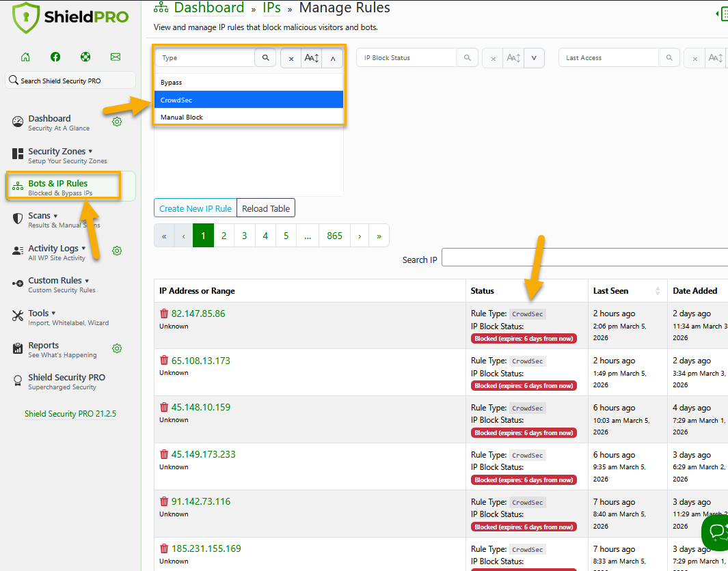The image size is (728, 571).
Task: Open Reports menu item
Action: coord(63,349)
